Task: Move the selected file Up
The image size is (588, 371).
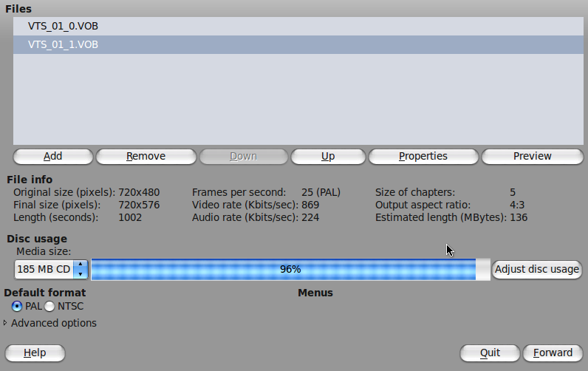Action: pyautogui.click(x=328, y=157)
